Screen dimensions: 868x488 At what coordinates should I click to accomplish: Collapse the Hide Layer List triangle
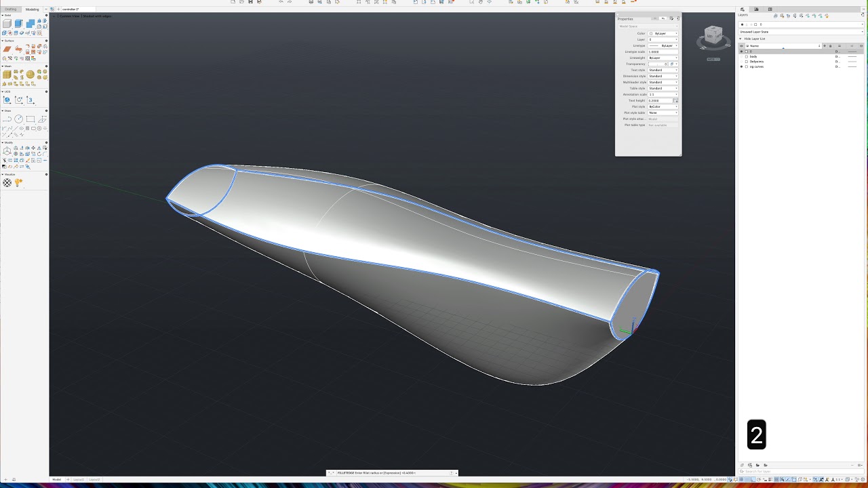[x=741, y=39]
